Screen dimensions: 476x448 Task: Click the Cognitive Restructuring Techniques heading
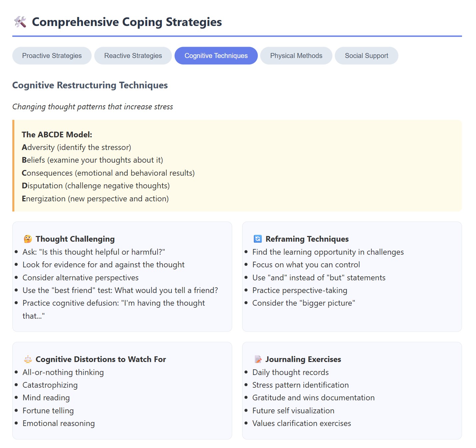pyautogui.click(x=90, y=85)
